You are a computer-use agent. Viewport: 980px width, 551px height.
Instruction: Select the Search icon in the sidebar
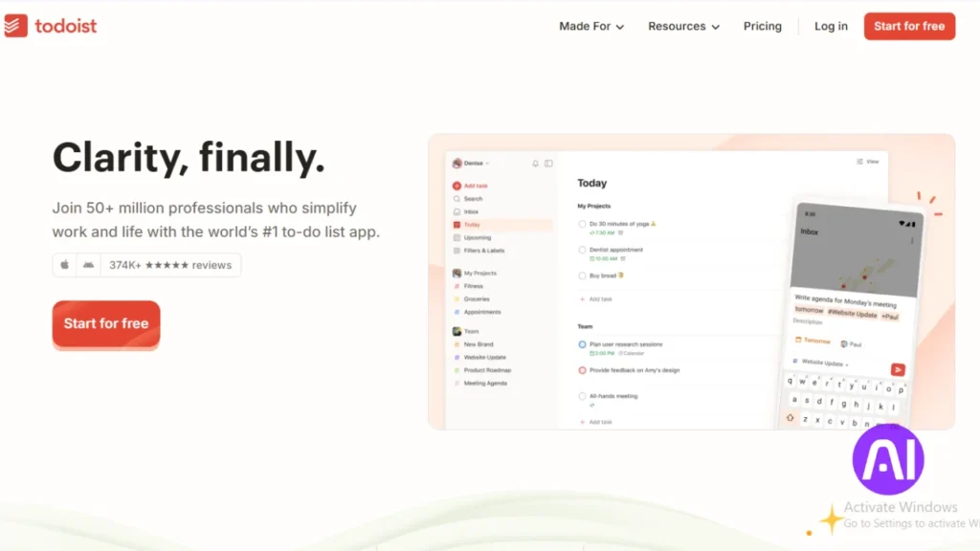coord(457,199)
